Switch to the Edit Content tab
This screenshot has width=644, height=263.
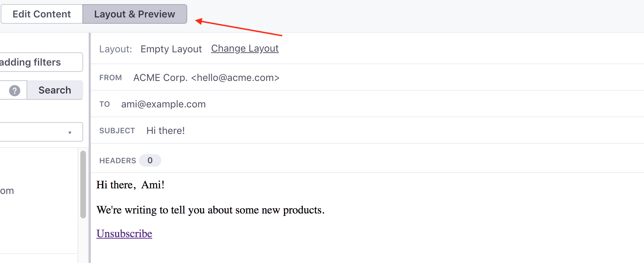[42, 14]
